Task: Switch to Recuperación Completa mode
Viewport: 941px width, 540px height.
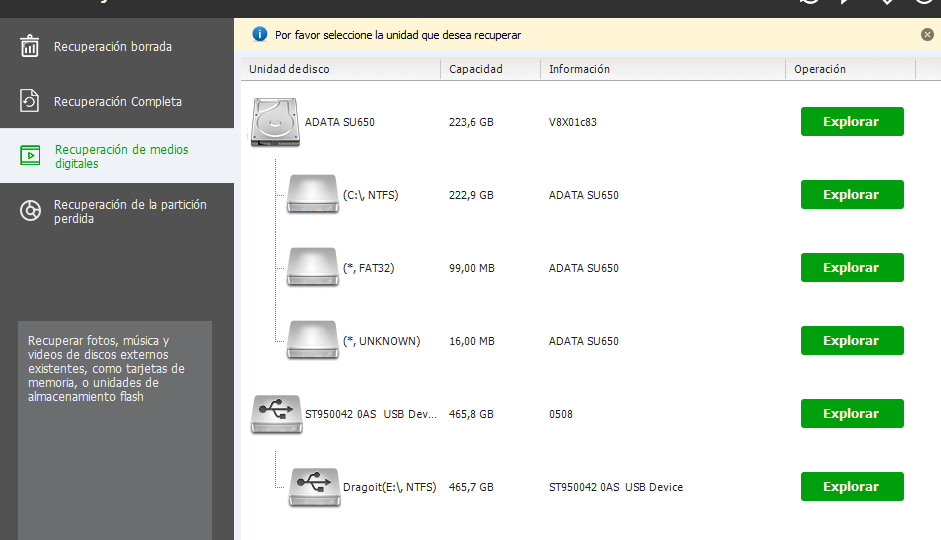Action: pyautogui.click(x=117, y=101)
